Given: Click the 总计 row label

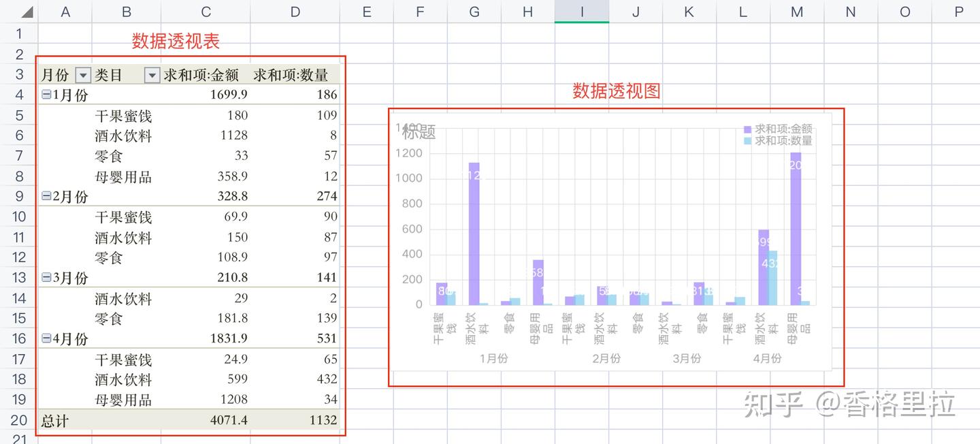Looking at the screenshot, I should coord(54,421).
